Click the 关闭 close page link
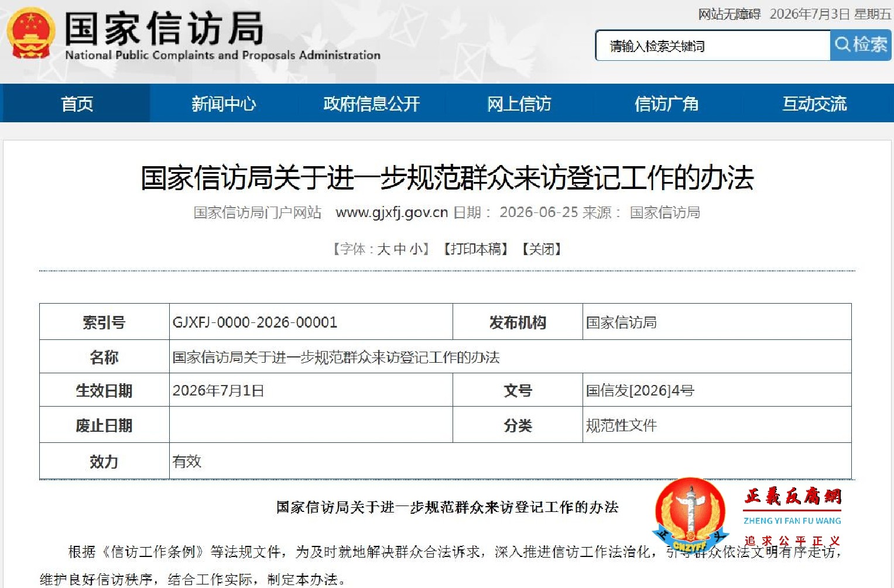The image size is (894, 588). [x=542, y=249]
